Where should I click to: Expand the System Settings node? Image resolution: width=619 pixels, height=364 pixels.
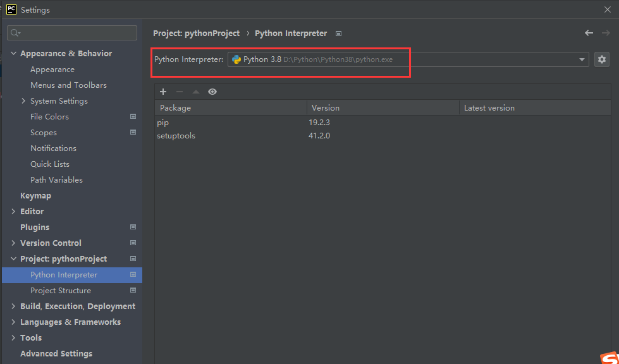[23, 101]
